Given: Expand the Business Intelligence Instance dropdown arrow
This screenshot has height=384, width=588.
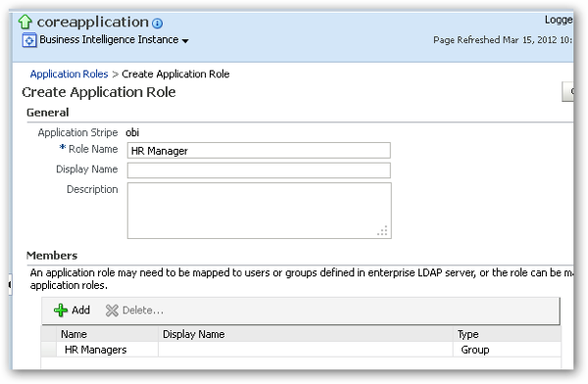Looking at the screenshot, I should [x=185, y=40].
